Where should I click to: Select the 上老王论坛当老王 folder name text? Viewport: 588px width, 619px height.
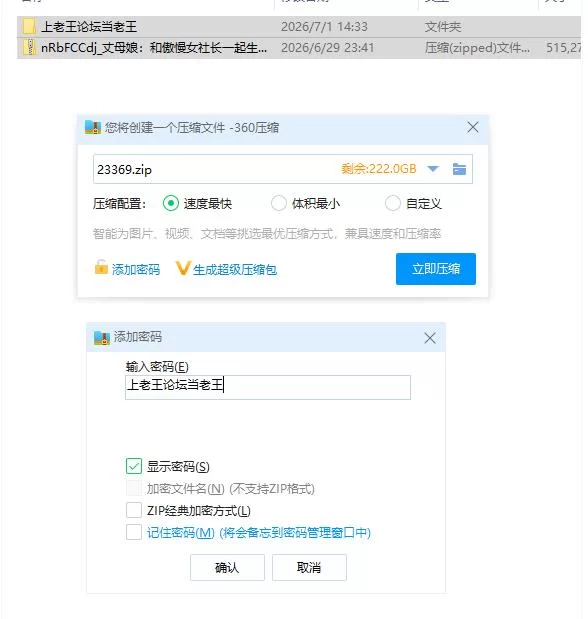point(89,27)
